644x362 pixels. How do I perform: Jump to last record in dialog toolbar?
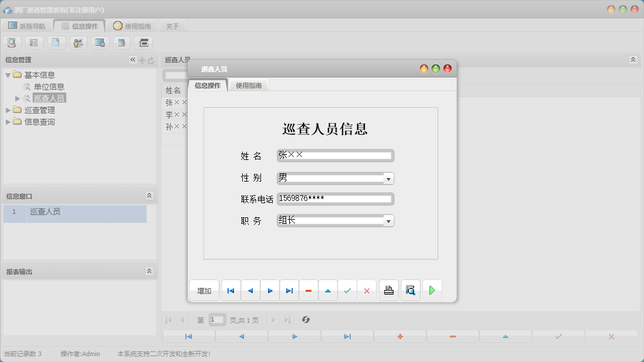(x=289, y=291)
